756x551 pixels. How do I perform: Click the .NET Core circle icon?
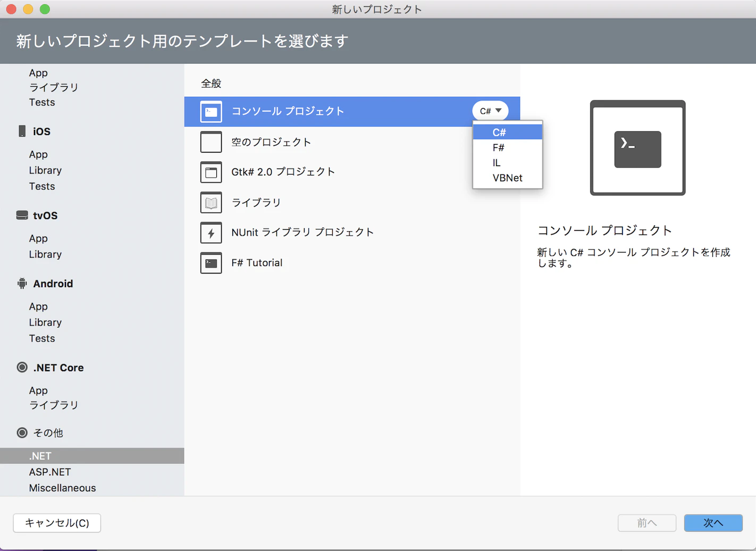pyautogui.click(x=22, y=368)
